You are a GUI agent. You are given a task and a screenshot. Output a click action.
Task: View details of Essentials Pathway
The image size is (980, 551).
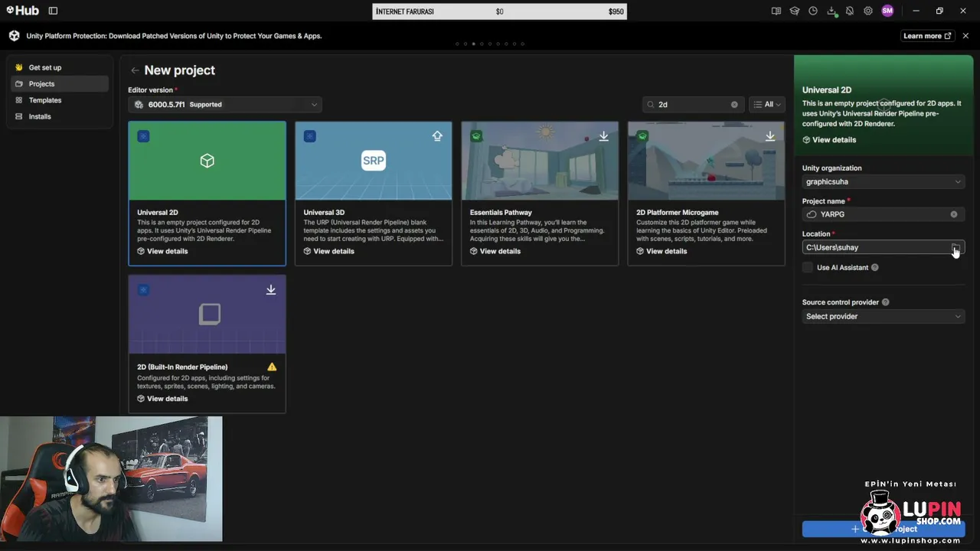(495, 251)
